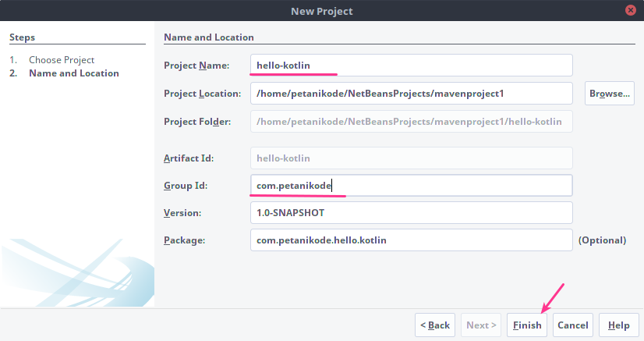Focus the Package name field
The image size is (644, 341).
[411, 240]
